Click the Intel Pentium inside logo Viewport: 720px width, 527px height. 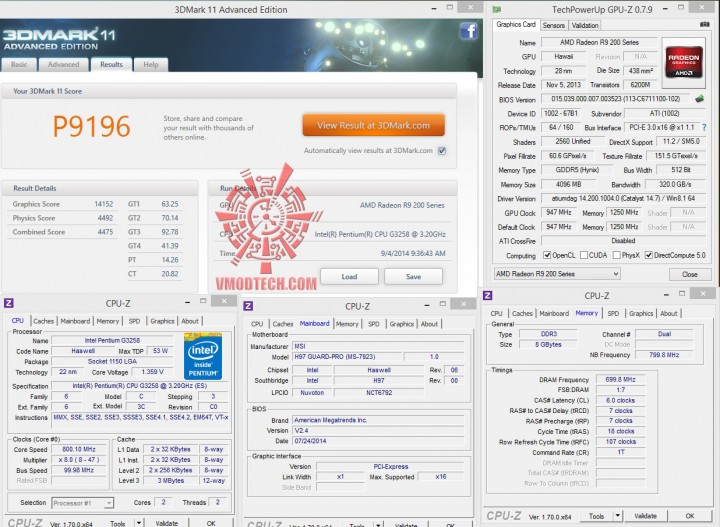202,356
